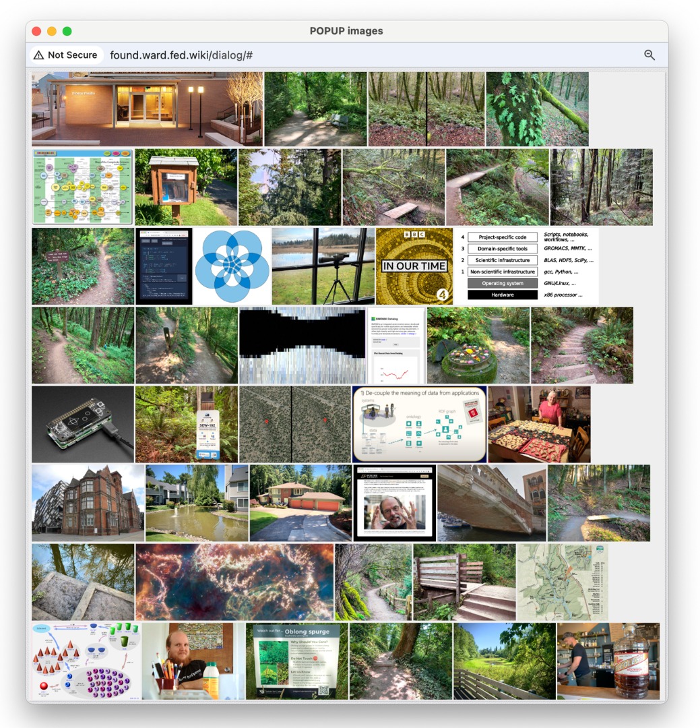Image resolution: width=700 pixels, height=728 pixels.
Task: Open the De-couple meaning of data slide
Action: (419, 424)
